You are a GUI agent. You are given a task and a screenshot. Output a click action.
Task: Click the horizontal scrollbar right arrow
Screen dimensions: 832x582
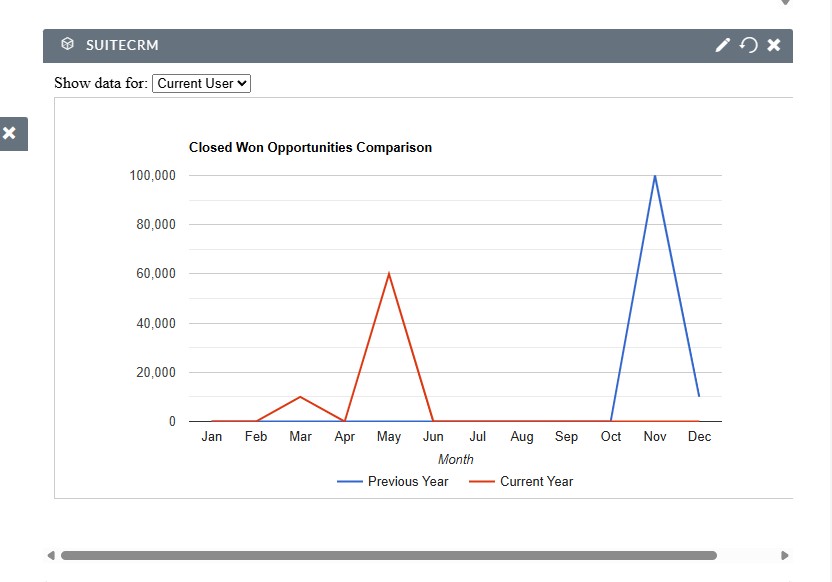[784, 555]
